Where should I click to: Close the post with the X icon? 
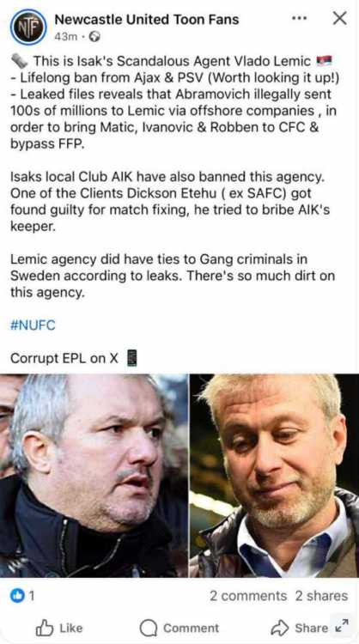[340, 18]
